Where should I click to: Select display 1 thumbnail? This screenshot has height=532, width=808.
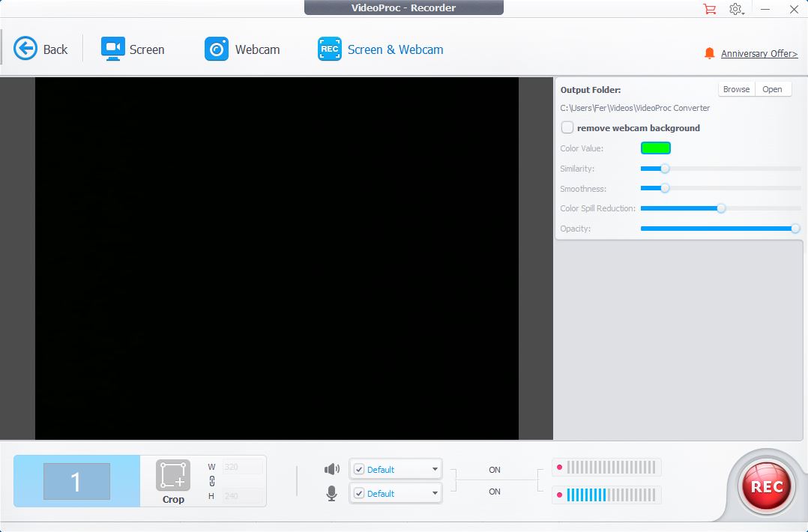coord(76,481)
